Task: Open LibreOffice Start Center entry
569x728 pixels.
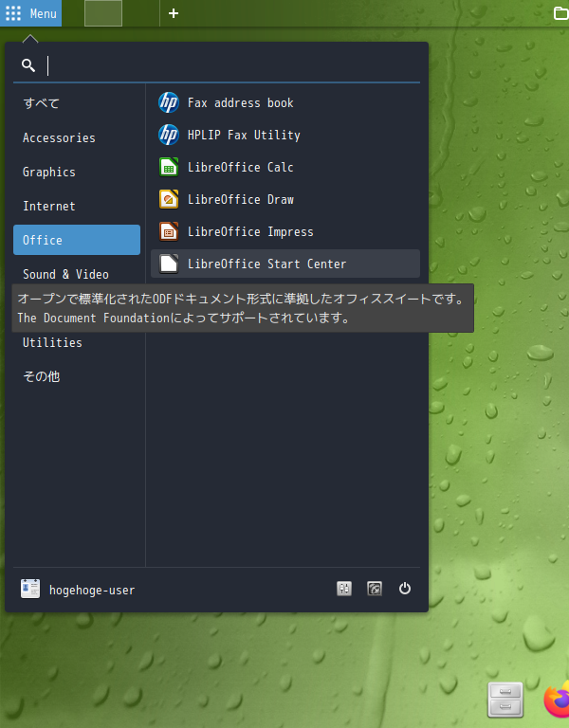Action: (285, 264)
